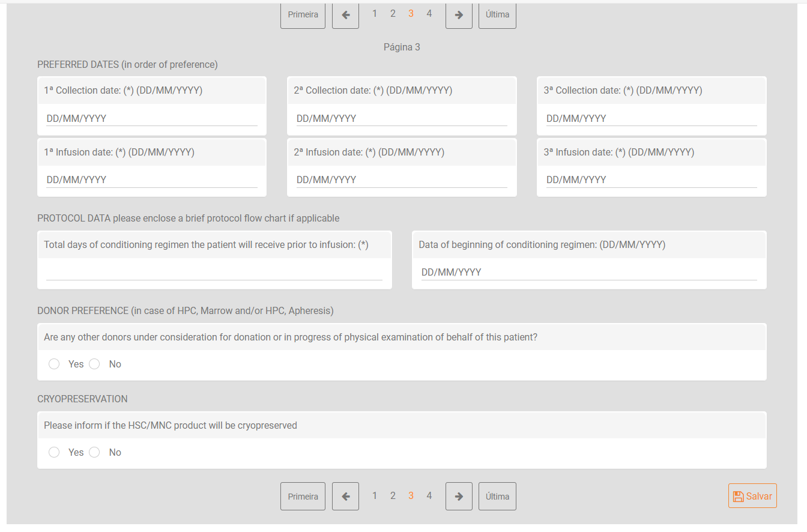The height and width of the screenshot is (532, 807).
Task: Click the bottom Última button
Action: [497, 497]
